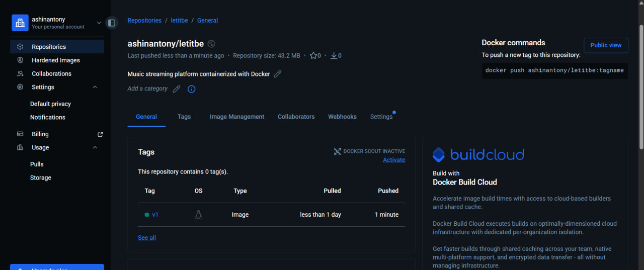The height and width of the screenshot is (270, 644).
Task: Go to Repositories breadcrumb link
Action: point(144,21)
